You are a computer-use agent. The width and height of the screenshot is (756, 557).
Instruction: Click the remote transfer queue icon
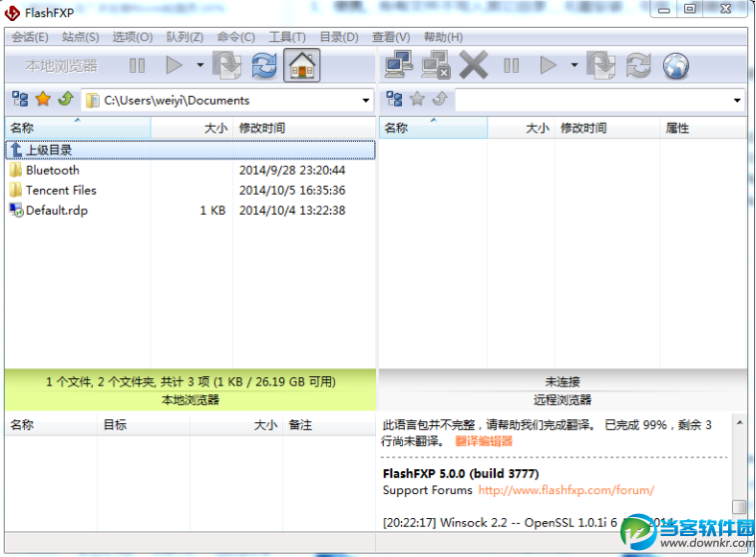600,65
